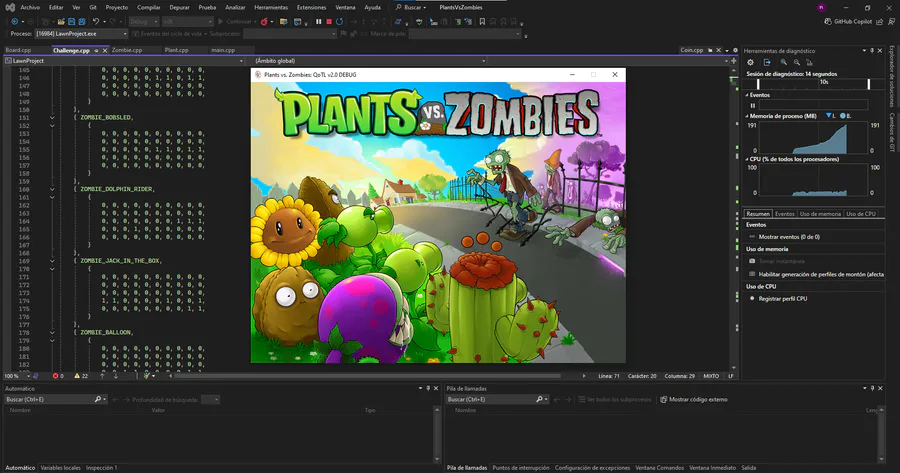Collapse the Memoria de proceso graph section
The image size is (900, 473).
pos(747,116)
